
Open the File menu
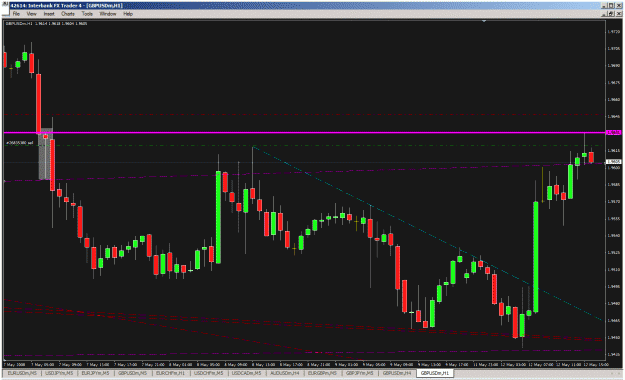[16, 14]
